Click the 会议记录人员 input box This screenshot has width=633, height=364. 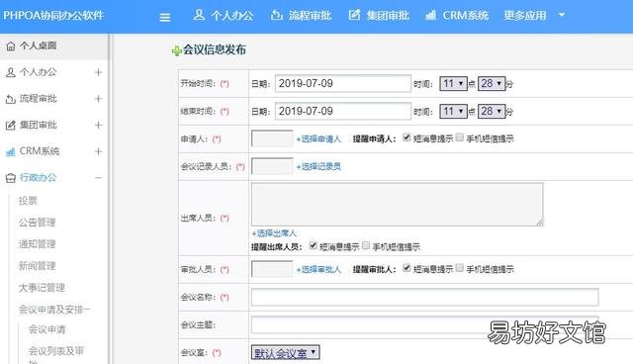tap(272, 166)
